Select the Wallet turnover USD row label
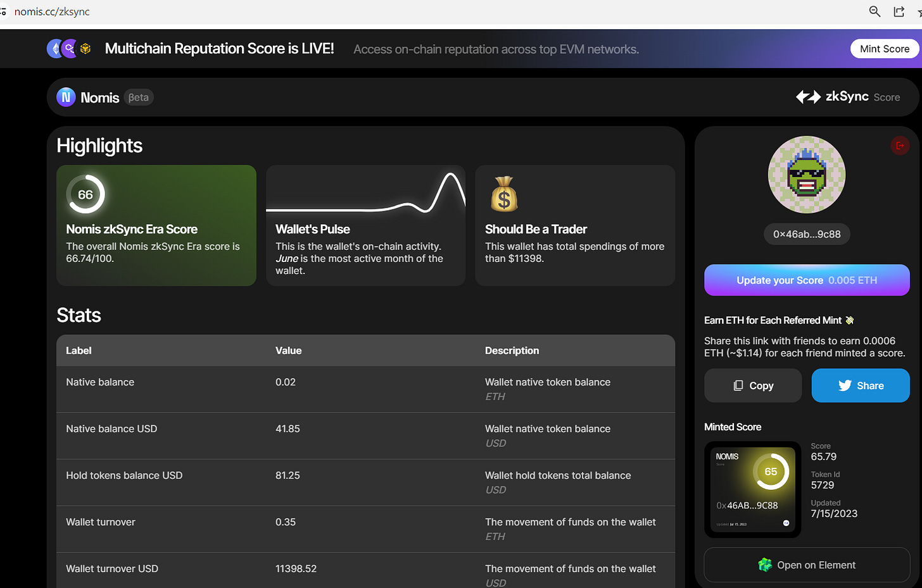Screen dimensions: 922x588 click(x=112, y=569)
